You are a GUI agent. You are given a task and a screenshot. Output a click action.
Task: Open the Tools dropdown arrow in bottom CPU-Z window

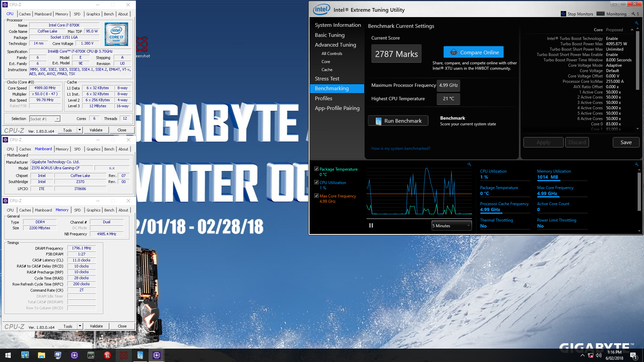tap(80, 326)
